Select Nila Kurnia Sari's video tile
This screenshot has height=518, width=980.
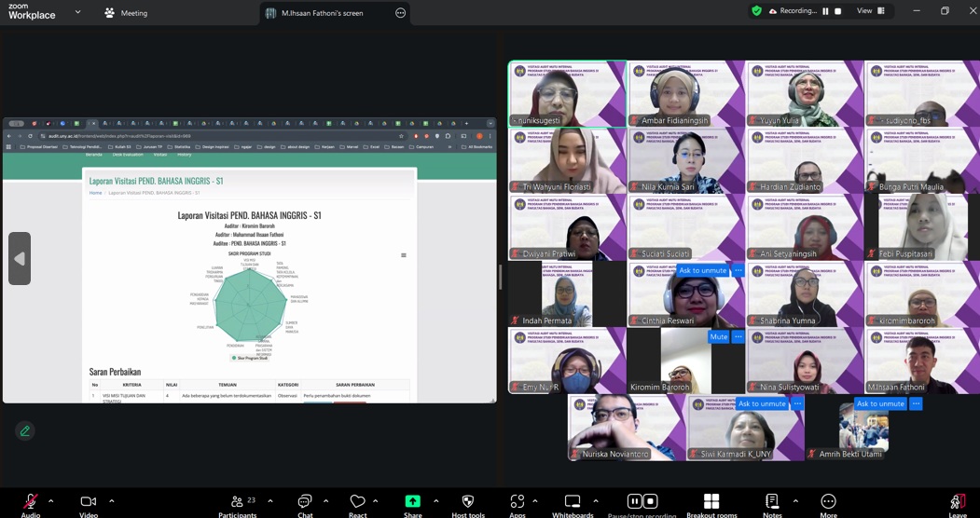686,160
